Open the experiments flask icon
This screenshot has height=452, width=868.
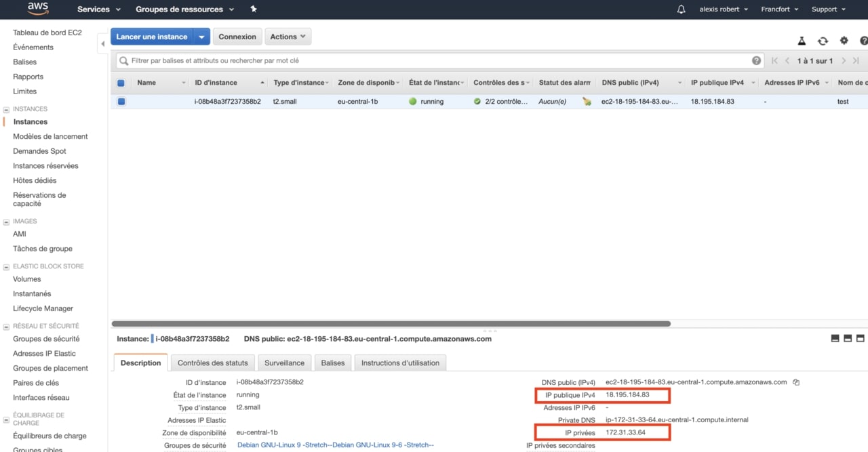tap(802, 41)
